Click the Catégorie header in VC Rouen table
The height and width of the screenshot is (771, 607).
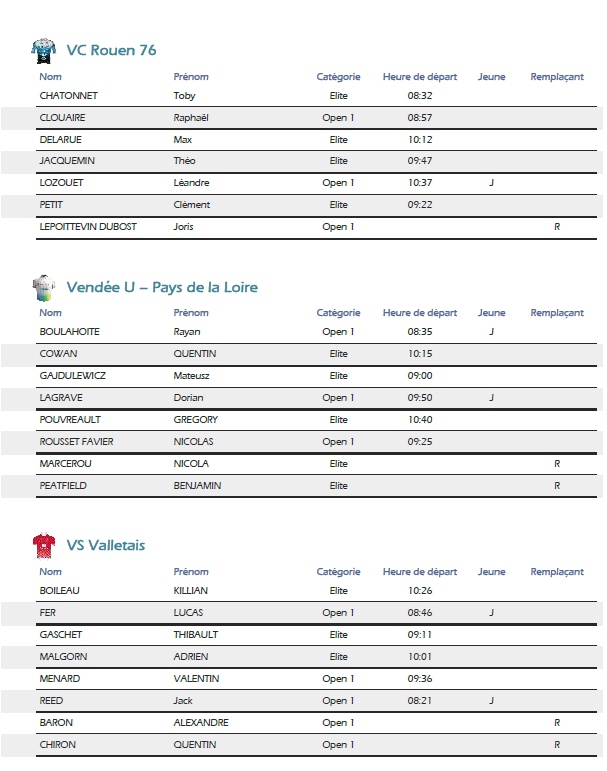tap(338, 77)
